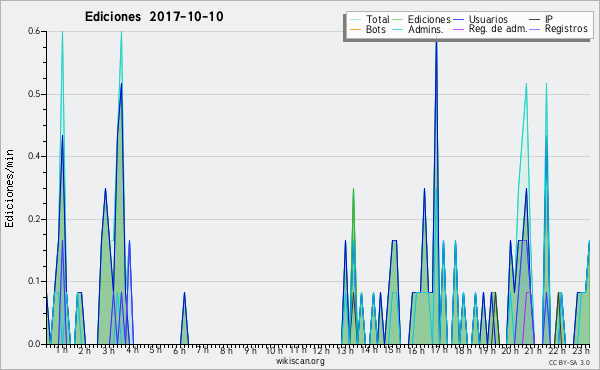This screenshot has width=600, height=370.
Task: Click the "15 h" x-axis label
Action: click(x=392, y=350)
